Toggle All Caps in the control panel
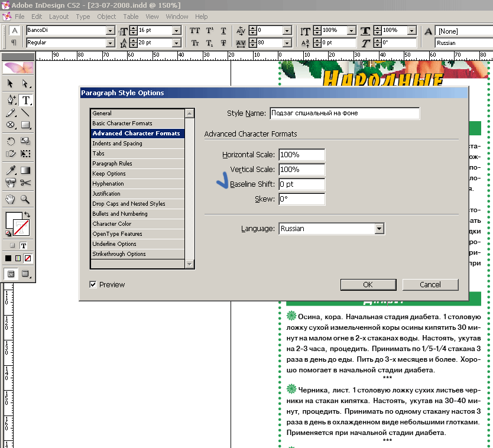Viewport: 493px width, 448px height. [194, 31]
